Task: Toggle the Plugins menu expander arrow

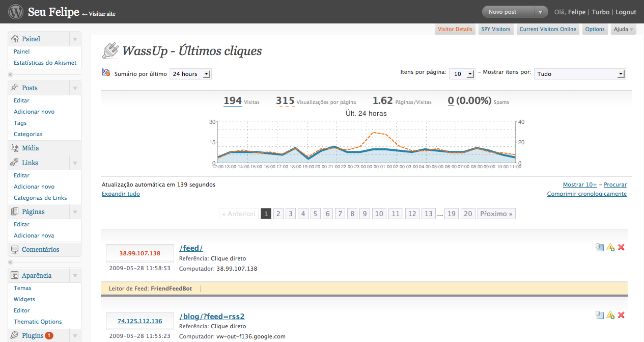Action: (75, 335)
